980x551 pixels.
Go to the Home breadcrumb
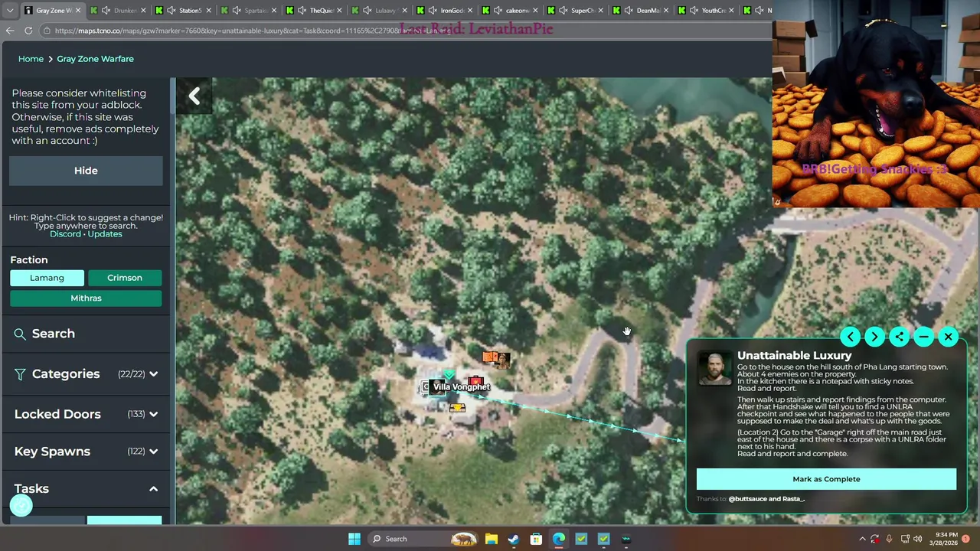point(31,59)
